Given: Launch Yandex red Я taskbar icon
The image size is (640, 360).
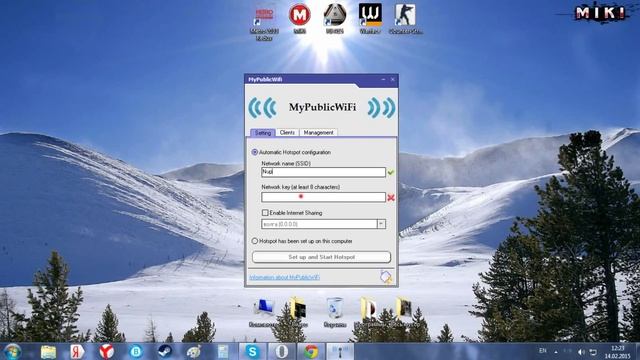Looking at the screenshot, I should [x=77, y=351].
